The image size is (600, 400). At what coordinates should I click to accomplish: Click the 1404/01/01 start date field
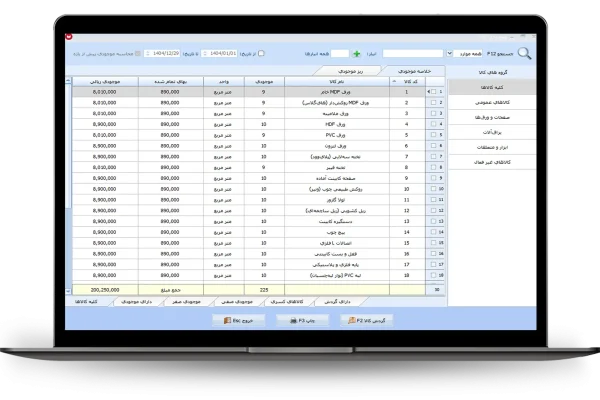point(223,53)
